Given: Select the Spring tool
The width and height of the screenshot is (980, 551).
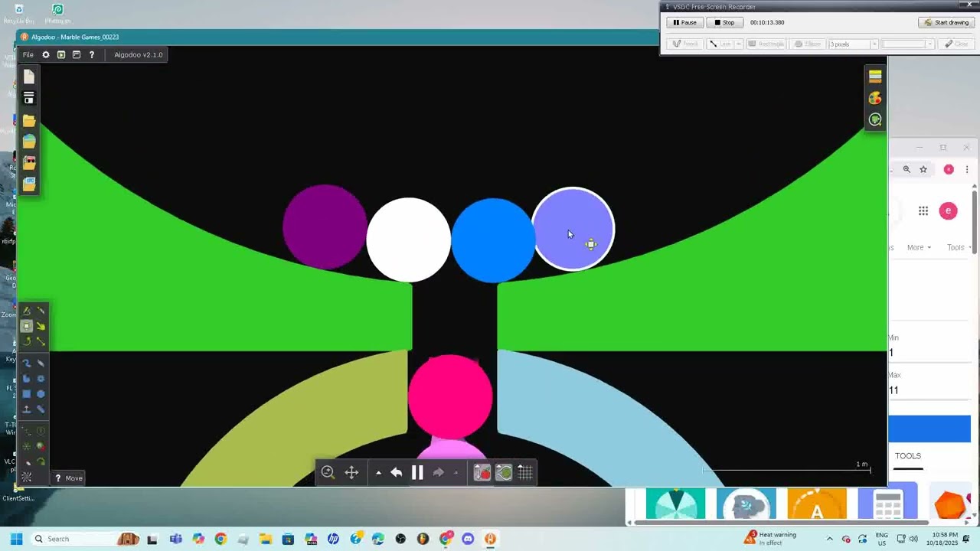Looking at the screenshot, I should coord(26,432).
